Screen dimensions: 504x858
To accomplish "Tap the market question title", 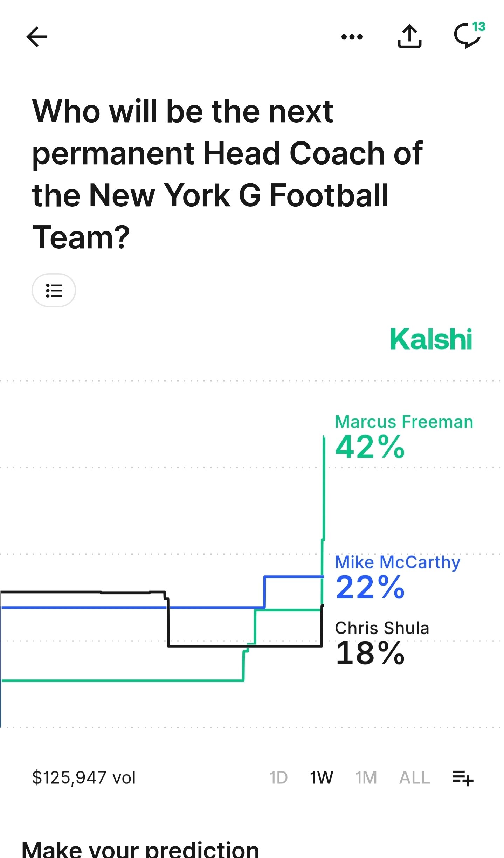I will [x=228, y=174].
